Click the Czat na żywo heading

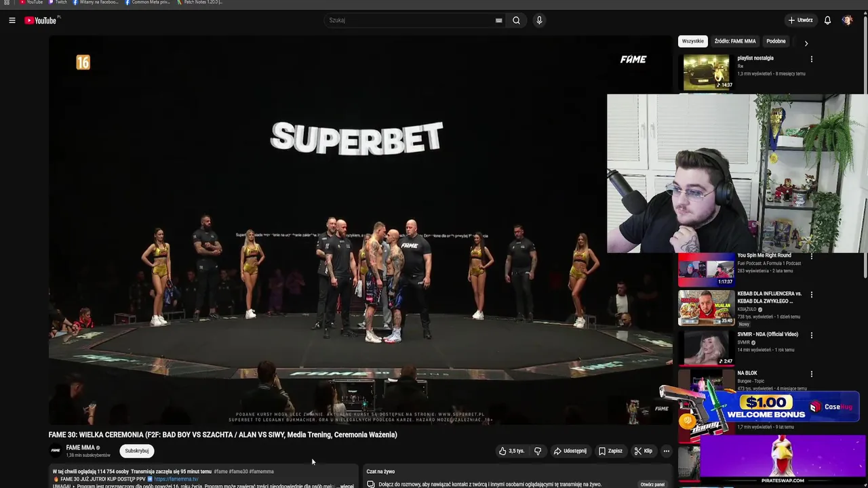[380, 472]
